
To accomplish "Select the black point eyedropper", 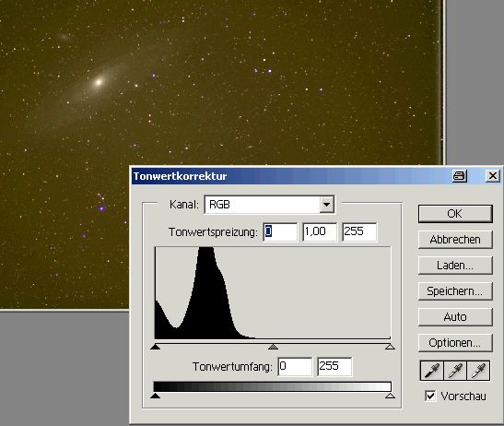I will click(432, 371).
